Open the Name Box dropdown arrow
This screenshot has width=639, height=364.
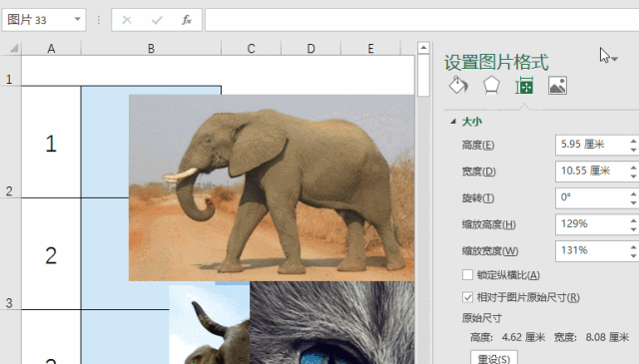(x=77, y=19)
